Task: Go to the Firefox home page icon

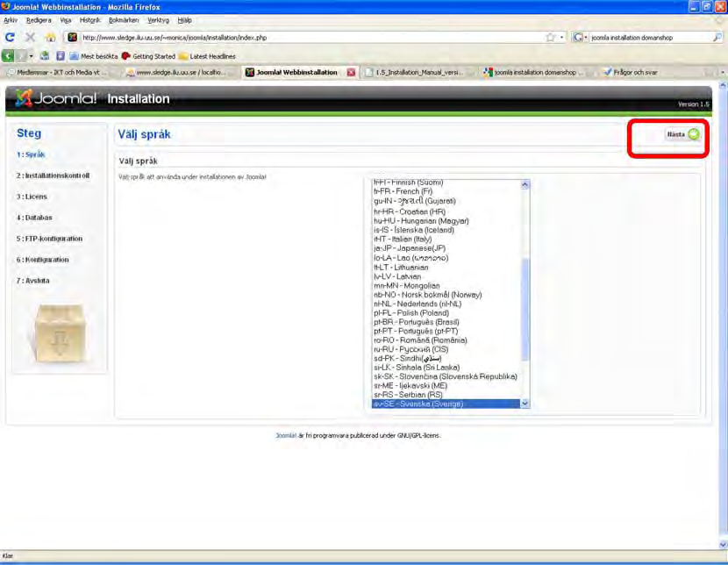Action: 50,37
